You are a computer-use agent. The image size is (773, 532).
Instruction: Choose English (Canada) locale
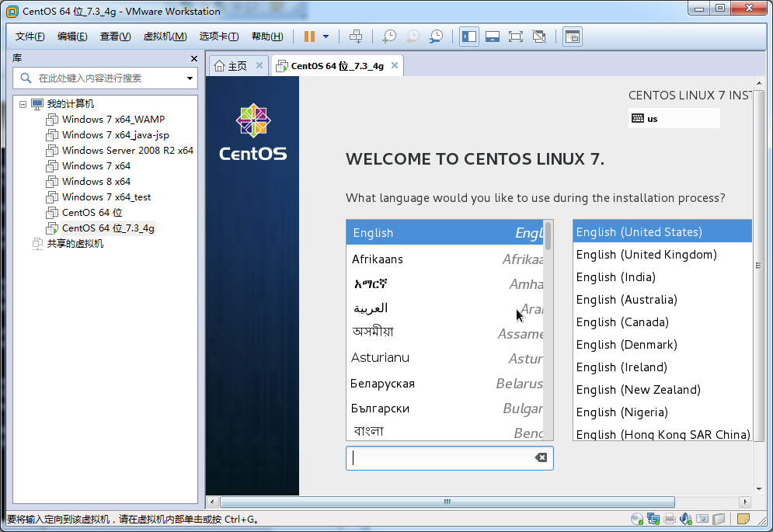pyautogui.click(x=663, y=322)
